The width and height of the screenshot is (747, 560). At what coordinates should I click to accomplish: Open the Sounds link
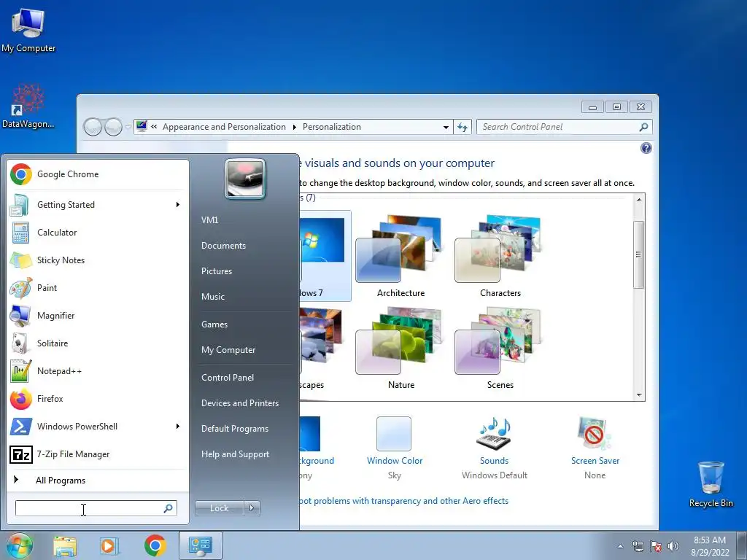494,461
